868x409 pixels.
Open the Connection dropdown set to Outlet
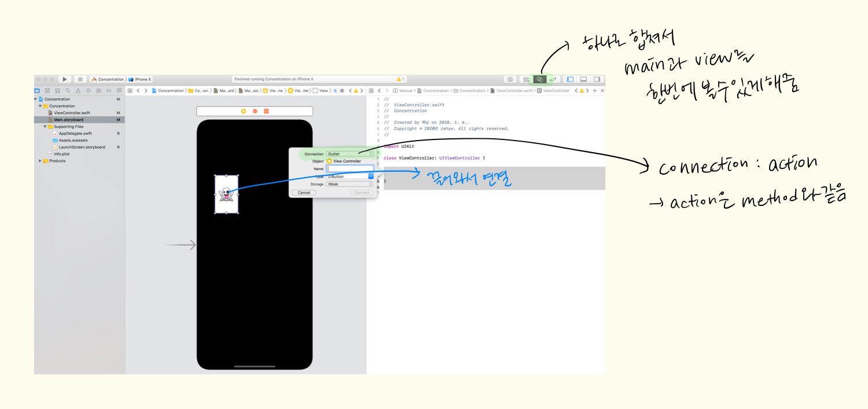(350, 154)
